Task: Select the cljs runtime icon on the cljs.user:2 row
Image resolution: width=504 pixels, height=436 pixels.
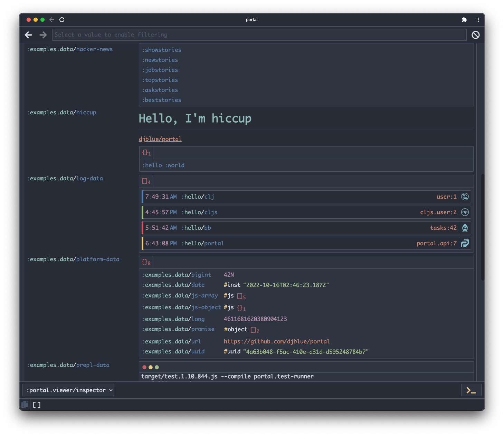Action: (x=465, y=212)
